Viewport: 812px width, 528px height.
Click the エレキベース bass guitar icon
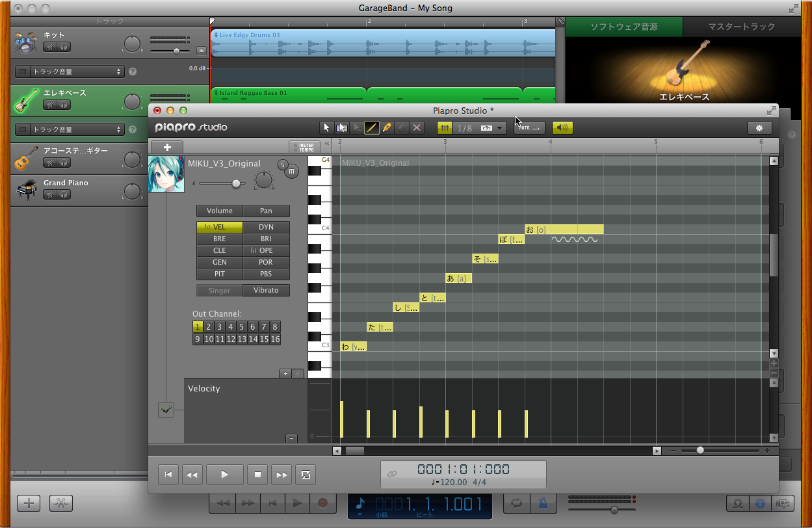[x=26, y=101]
